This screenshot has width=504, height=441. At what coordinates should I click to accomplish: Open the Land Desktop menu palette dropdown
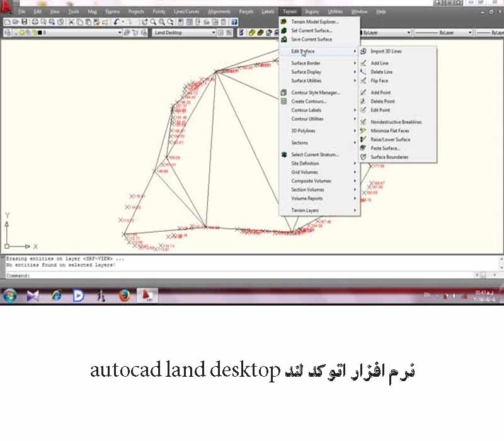[x=214, y=32]
